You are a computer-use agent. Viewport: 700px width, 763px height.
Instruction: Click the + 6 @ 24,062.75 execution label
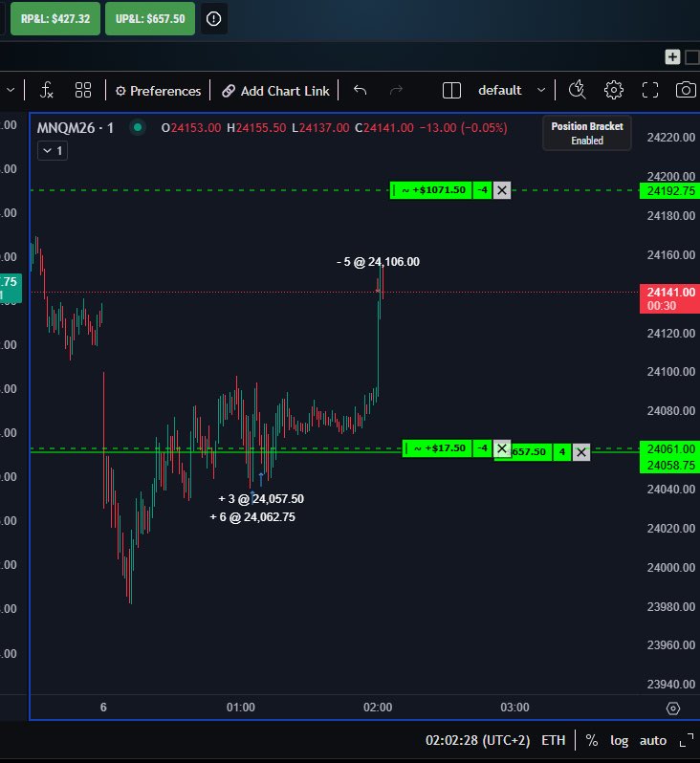coord(252,516)
